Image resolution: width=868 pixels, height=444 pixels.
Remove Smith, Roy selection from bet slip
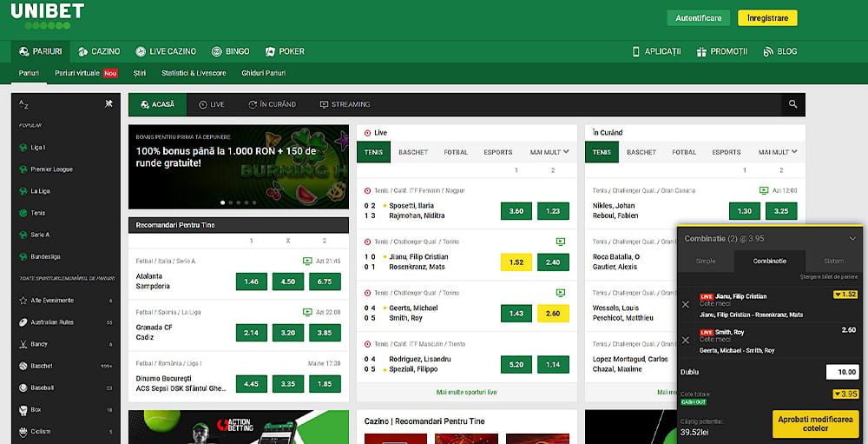pyautogui.click(x=686, y=340)
